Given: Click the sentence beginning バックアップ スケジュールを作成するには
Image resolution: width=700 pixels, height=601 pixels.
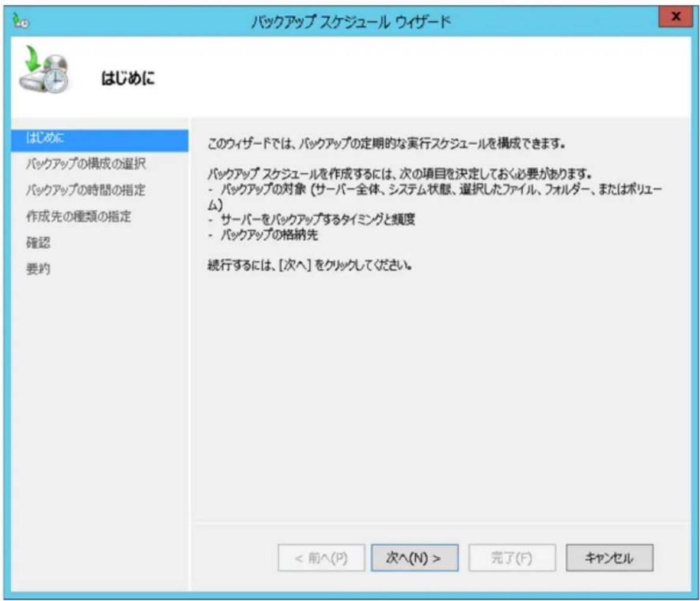Looking at the screenshot, I should (399, 174).
